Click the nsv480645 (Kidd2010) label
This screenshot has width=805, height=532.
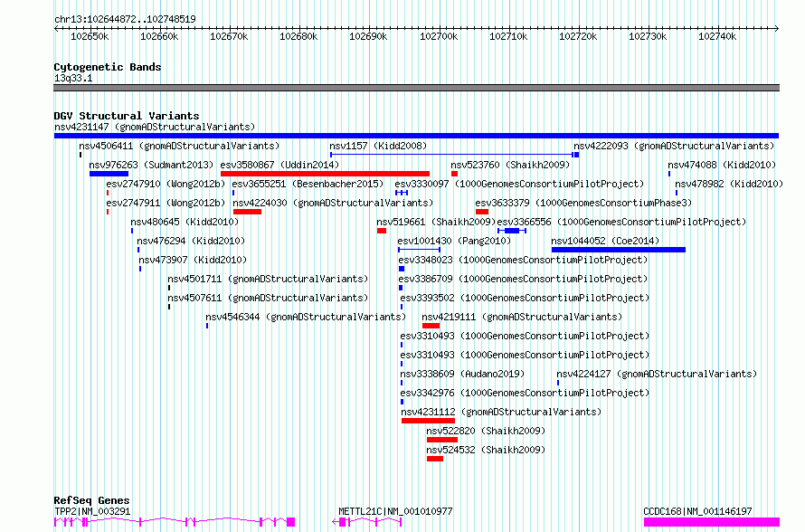[x=185, y=222]
